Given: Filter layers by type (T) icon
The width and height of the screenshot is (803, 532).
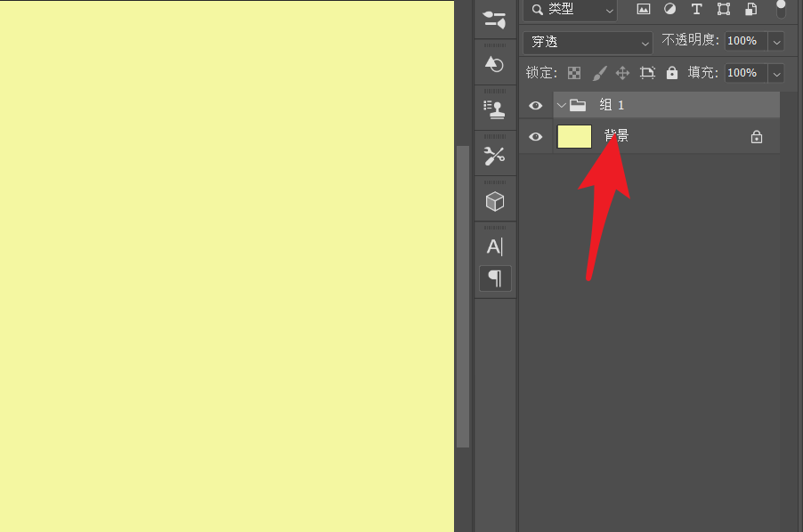Looking at the screenshot, I should (696, 10).
